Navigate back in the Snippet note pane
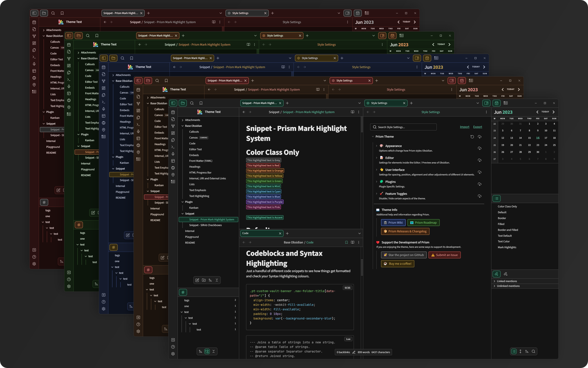Image resolution: width=588 pixels, height=368 pixels. coord(244,112)
